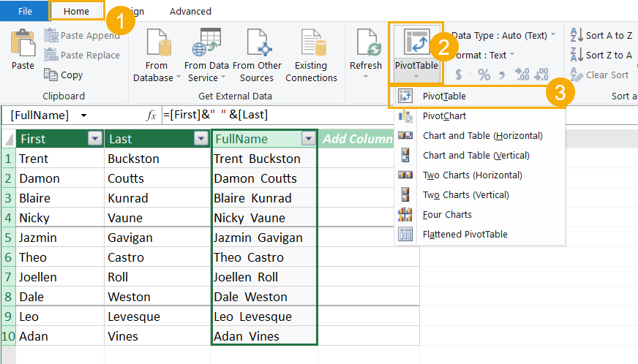Click Paste Append
Image resolution: width=638 pixels, height=364 pixels.
(82, 35)
